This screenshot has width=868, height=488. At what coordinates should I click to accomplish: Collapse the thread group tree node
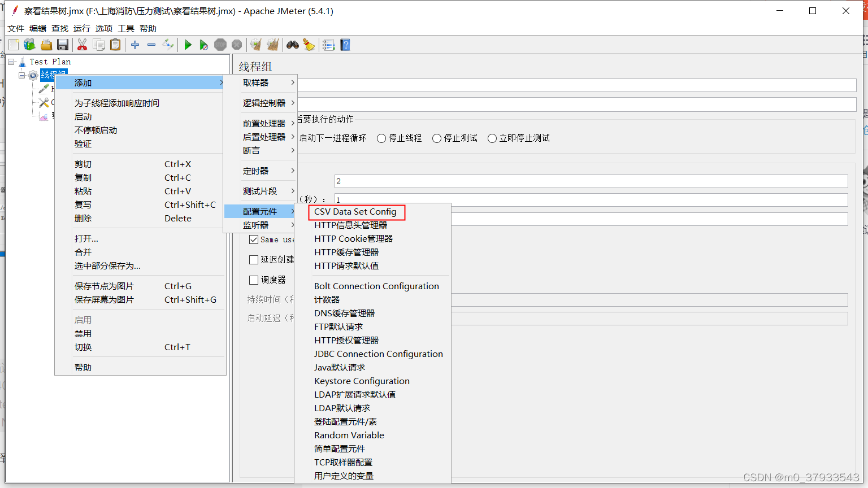(x=22, y=75)
